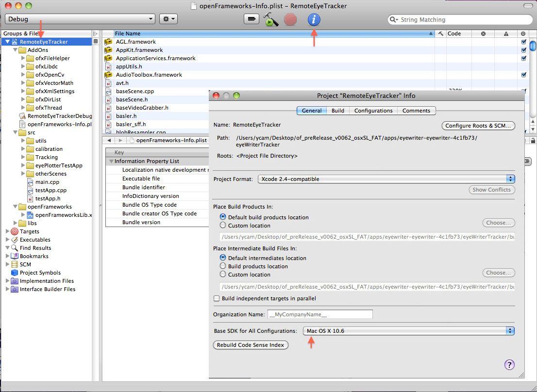Switch to the Build tab
537x392 pixels.
pos(337,111)
